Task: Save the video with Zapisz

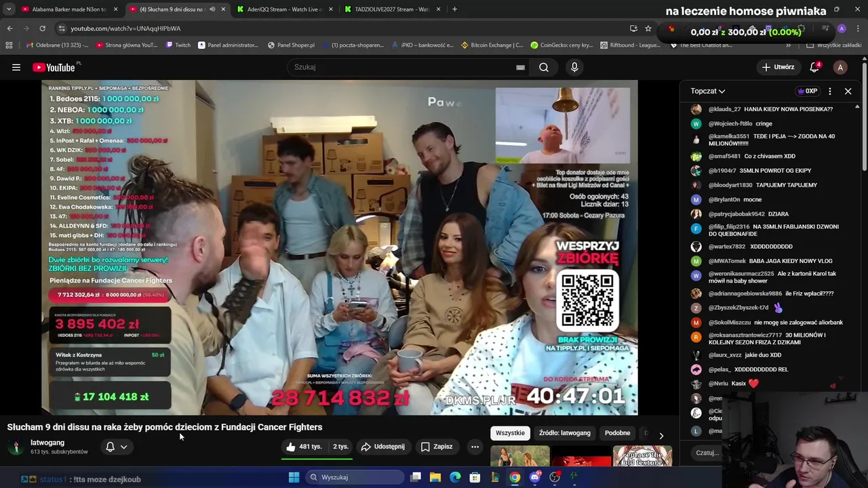Action: [437, 447]
